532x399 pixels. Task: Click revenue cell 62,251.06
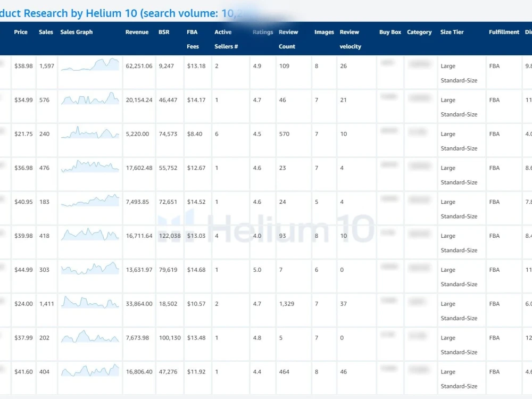[139, 66]
